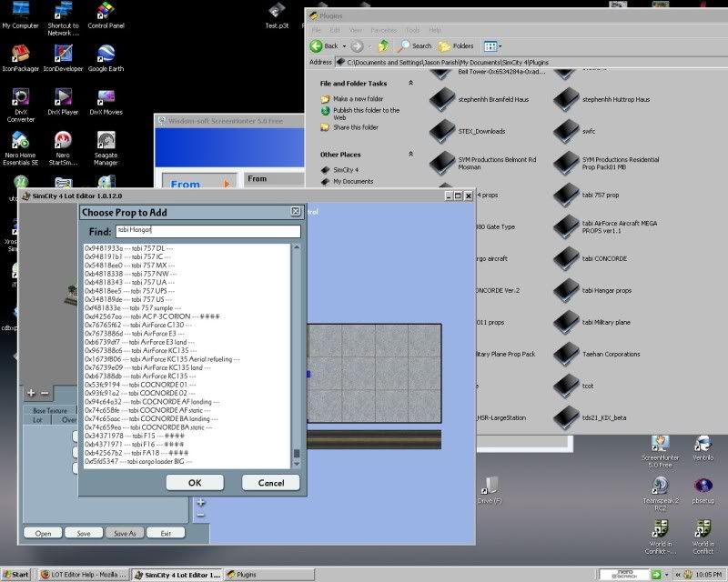Click Cancel in Choose Prop dialog
Screen dimensions: 728x582
pos(271,483)
